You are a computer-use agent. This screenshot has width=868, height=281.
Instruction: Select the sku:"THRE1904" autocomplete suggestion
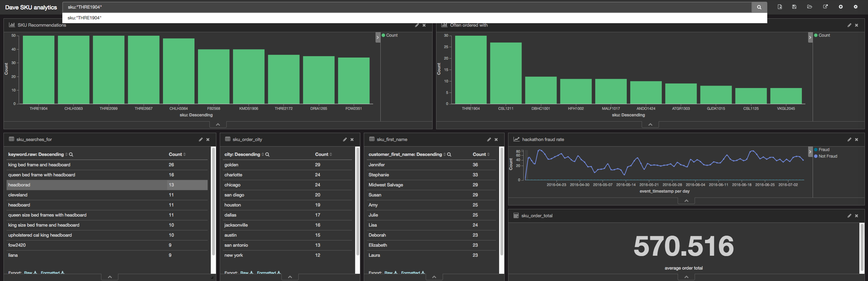[x=415, y=18]
